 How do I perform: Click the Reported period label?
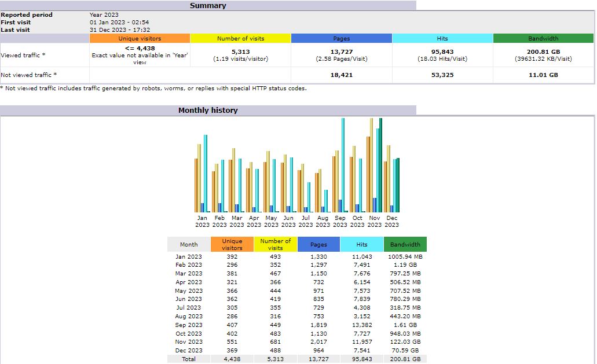tap(27, 14)
